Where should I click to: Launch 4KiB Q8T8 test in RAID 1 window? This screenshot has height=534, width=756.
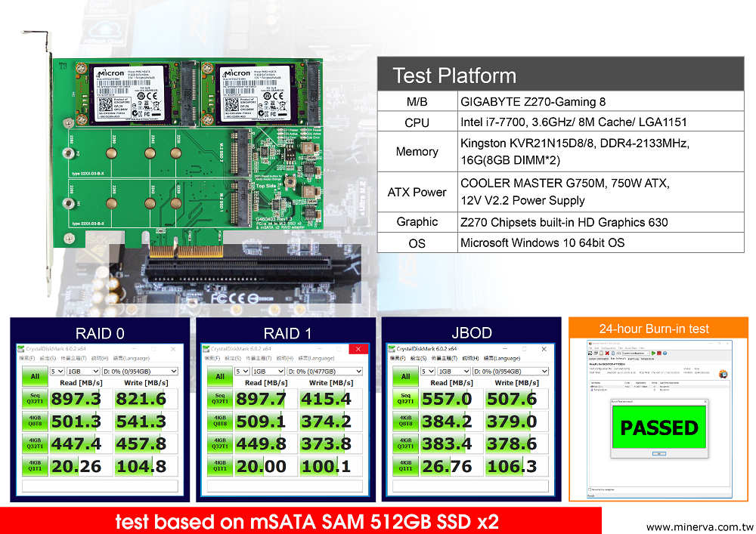click(x=220, y=421)
